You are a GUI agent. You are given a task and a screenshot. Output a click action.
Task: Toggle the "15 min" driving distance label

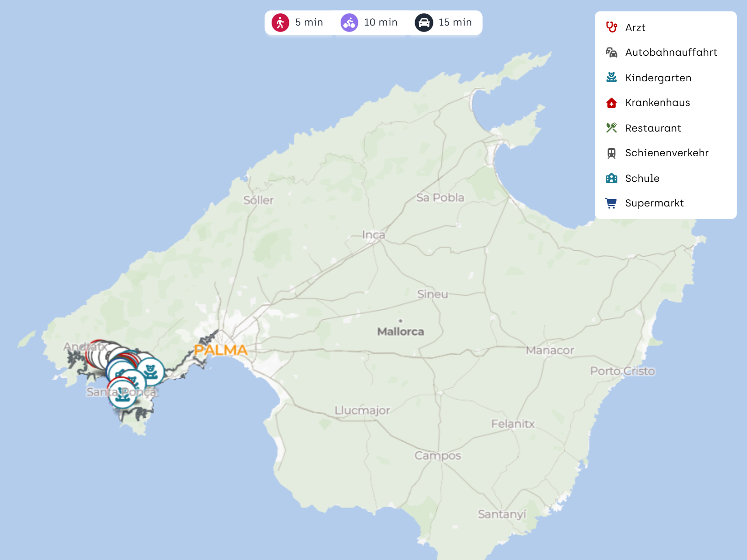pyautogui.click(x=455, y=22)
